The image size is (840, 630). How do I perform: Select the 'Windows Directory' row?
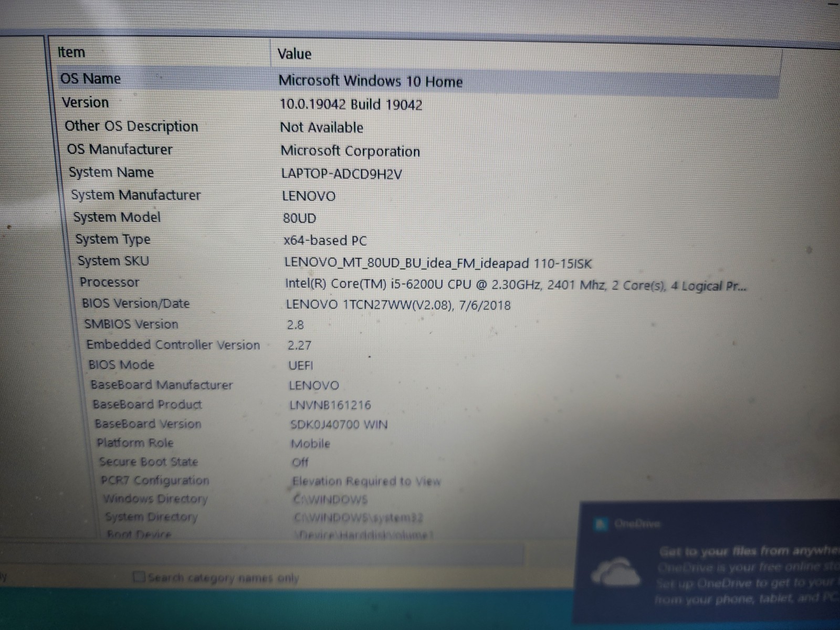click(155, 499)
